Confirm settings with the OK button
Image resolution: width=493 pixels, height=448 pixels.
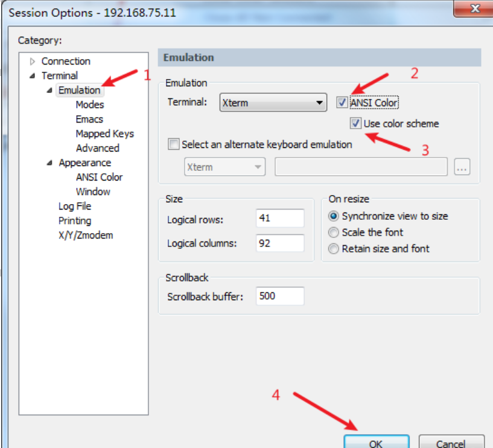pos(377,442)
